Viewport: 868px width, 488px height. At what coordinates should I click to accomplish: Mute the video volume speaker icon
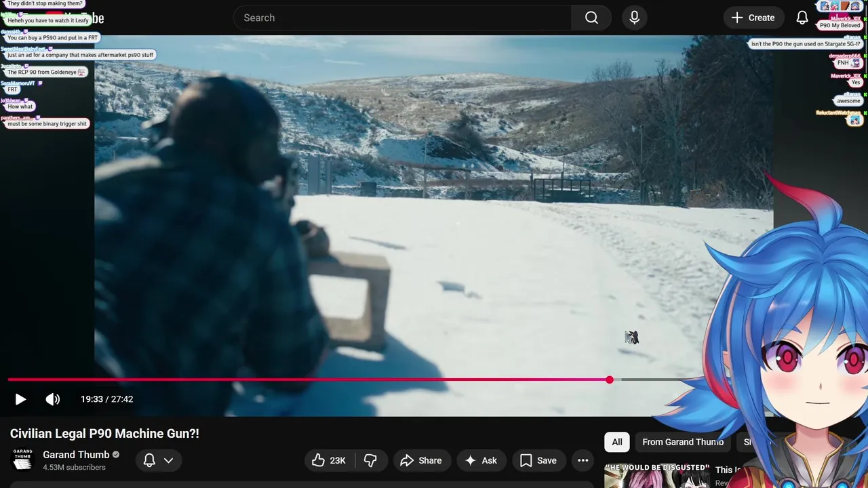tap(53, 399)
